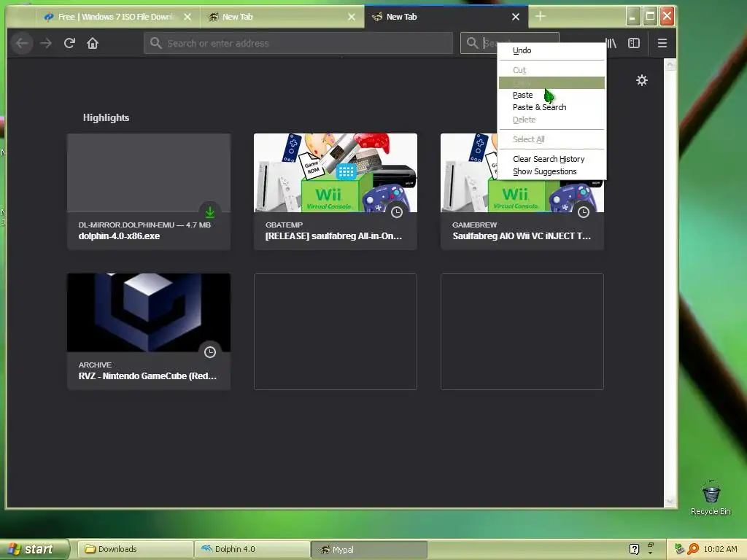Close the active New Tab

pyautogui.click(x=516, y=17)
